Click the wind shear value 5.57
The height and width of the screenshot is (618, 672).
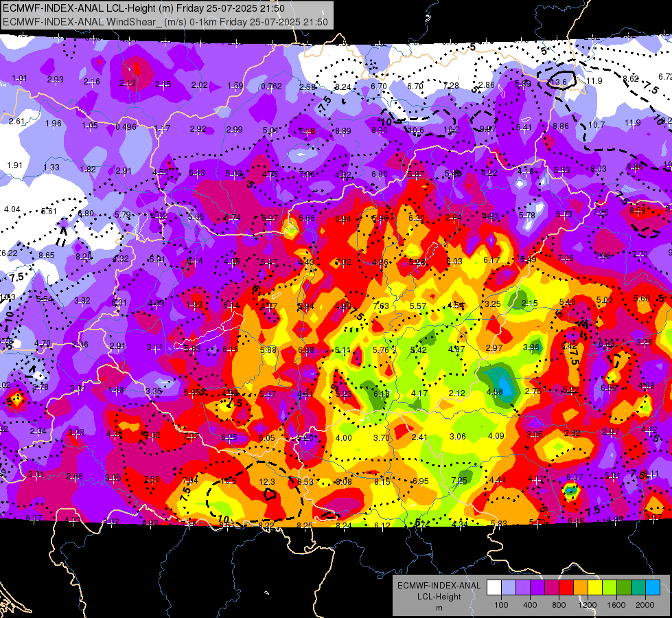click(x=418, y=306)
